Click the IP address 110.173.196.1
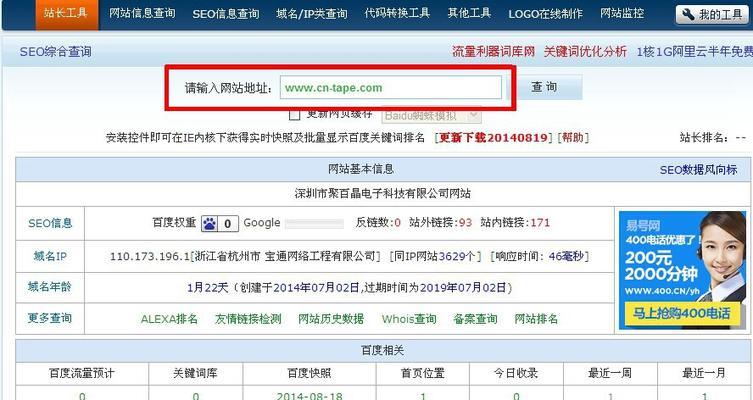Viewport: 753px width, 400px height. 150,256
